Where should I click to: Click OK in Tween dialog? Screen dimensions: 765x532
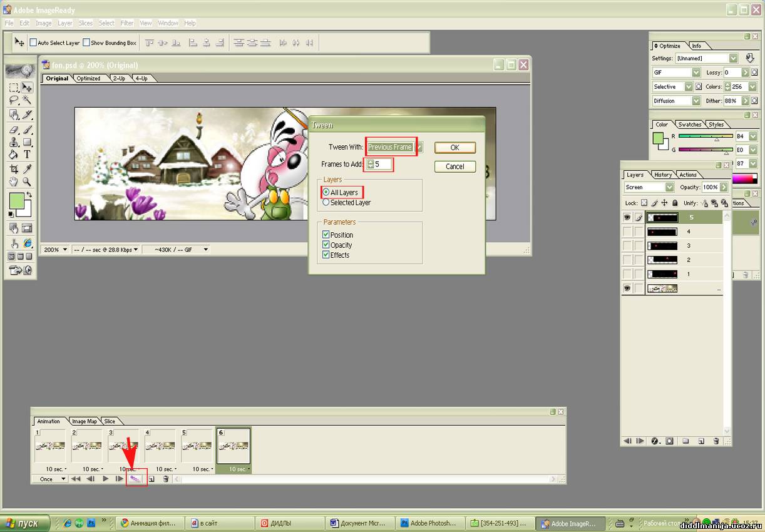[x=455, y=148]
